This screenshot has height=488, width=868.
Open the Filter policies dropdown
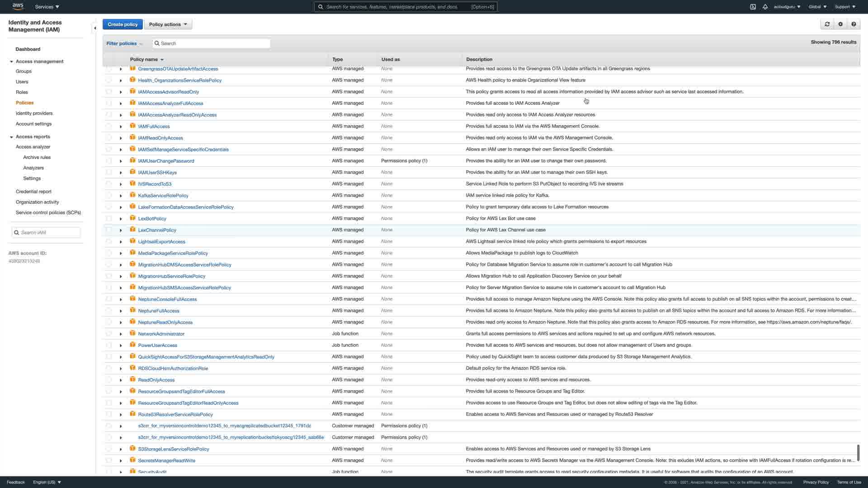(124, 43)
